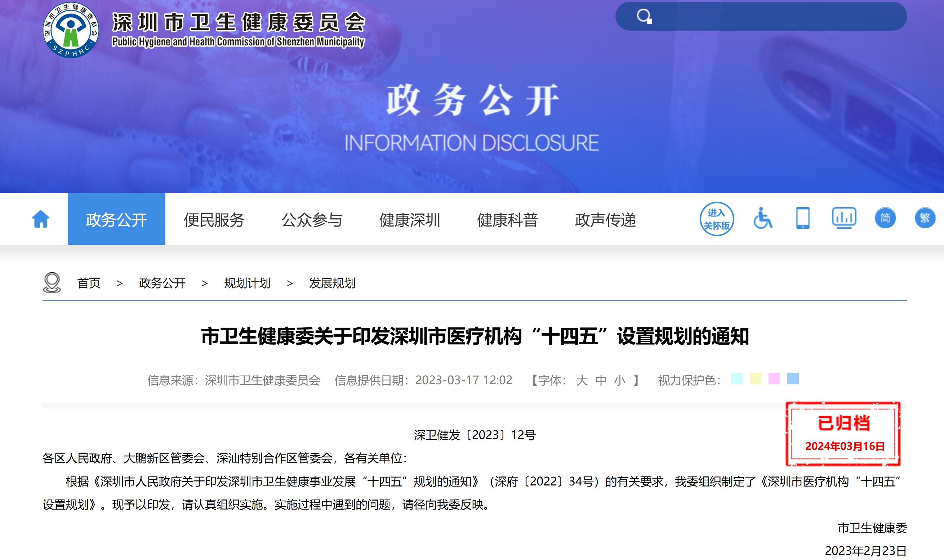Open the 健康科普 menu item

(x=507, y=220)
